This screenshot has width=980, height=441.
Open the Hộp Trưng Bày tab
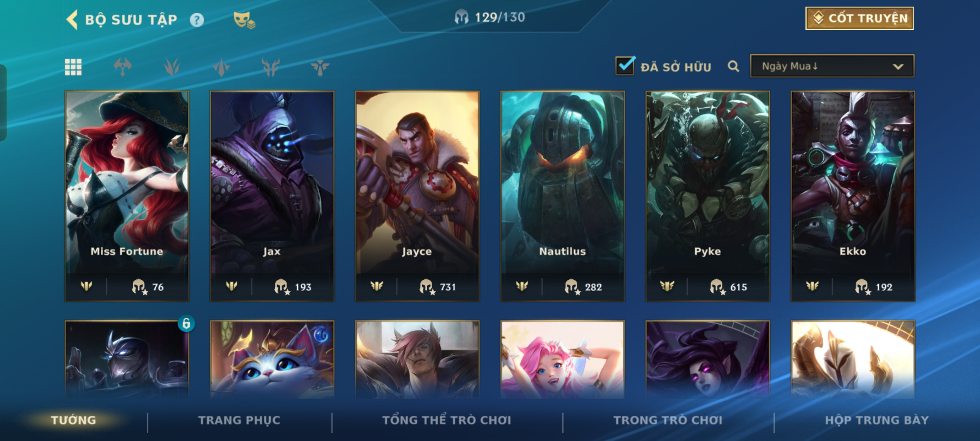[x=877, y=420]
